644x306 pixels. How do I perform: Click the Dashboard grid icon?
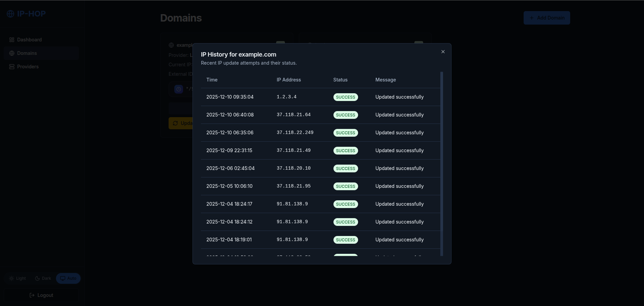click(x=12, y=40)
